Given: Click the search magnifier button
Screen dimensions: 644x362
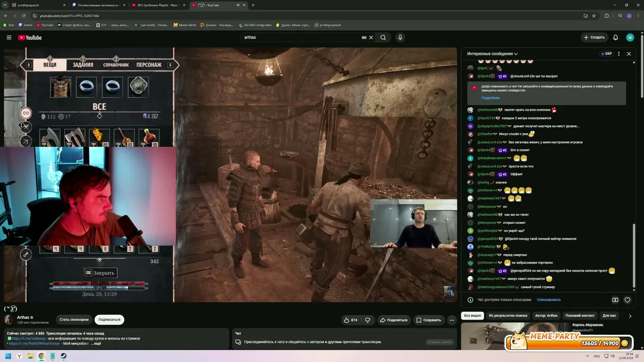Looking at the screenshot, I should (383, 38).
